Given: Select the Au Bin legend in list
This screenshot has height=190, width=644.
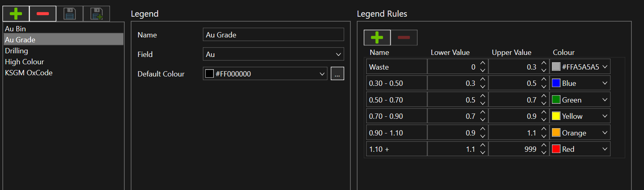Looking at the screenshot, I should point(15,29).
